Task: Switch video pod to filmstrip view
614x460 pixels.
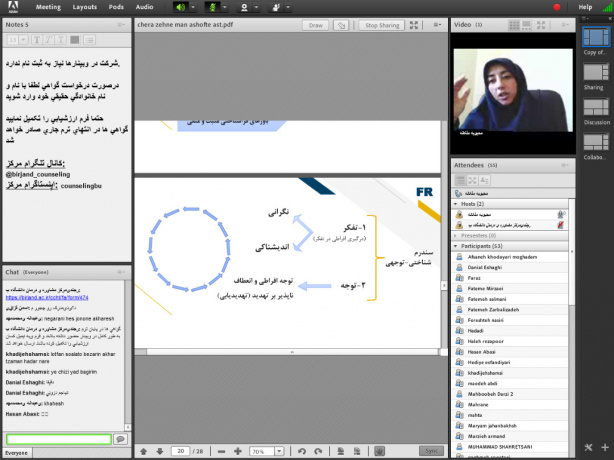Action: click(527, 25)
